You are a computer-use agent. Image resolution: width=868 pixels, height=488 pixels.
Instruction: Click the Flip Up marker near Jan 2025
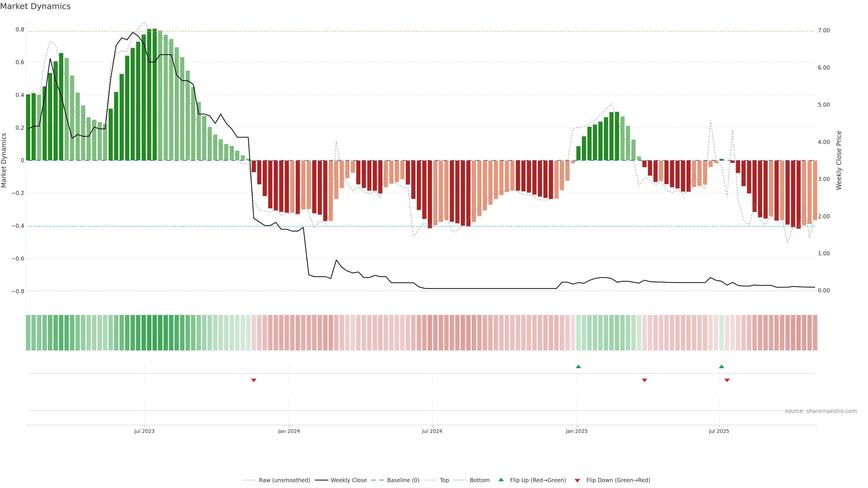(578, 366)
